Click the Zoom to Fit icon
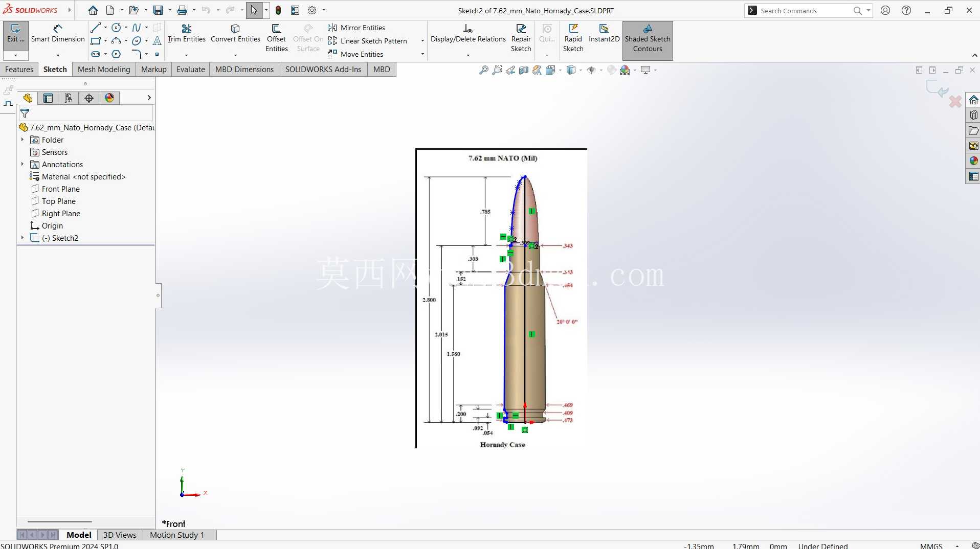980x549 pixels. (483, 71)
